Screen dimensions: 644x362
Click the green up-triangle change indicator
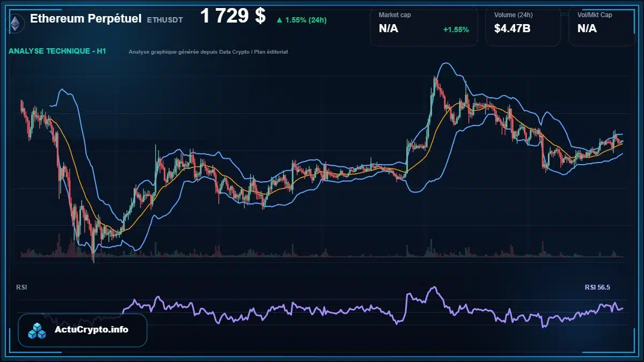click(279, 20)
